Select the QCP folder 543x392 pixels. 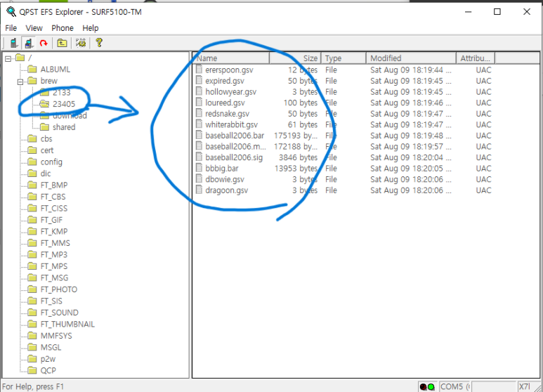click(48, 370)
